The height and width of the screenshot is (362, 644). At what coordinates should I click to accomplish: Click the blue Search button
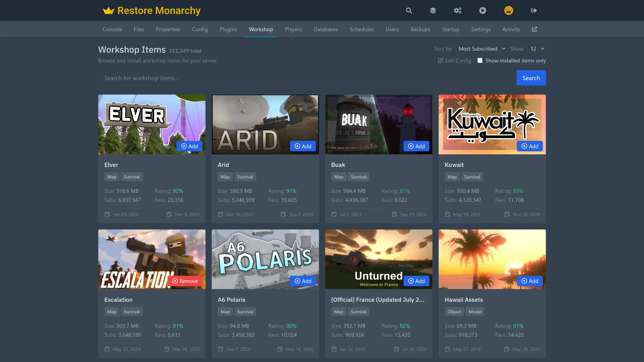click(x=531, y=78)
